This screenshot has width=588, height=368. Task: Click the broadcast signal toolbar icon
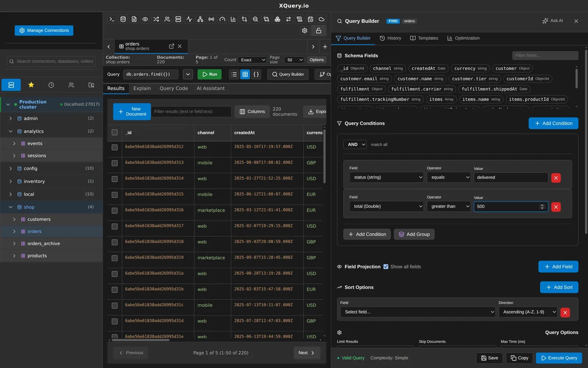[211, 19]
